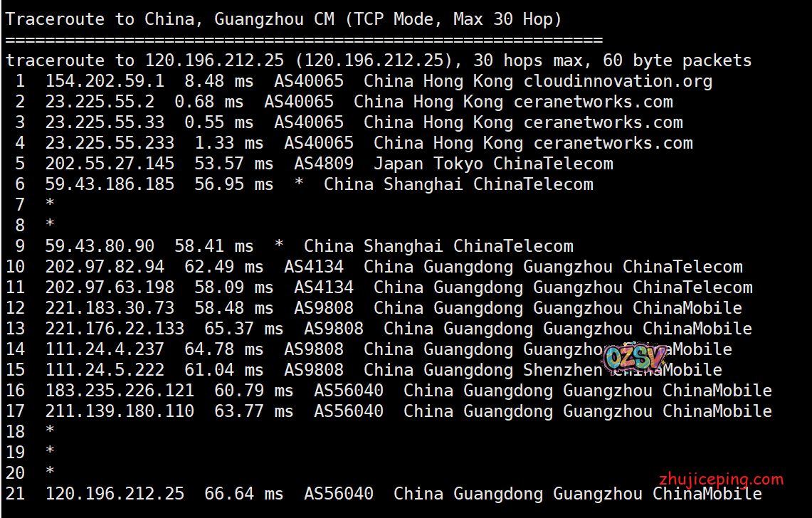This screenshot has height=518, width=812.
Task: Click the IP address 183.235.226.121
Action: [120, 391]
